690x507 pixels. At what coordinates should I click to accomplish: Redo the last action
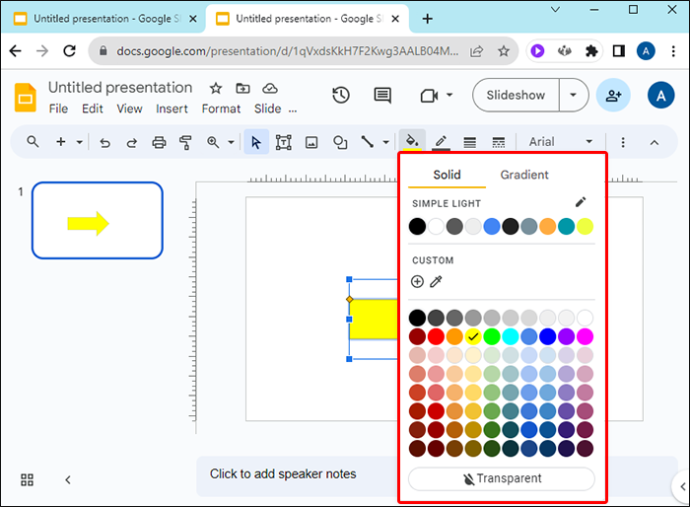132,143
